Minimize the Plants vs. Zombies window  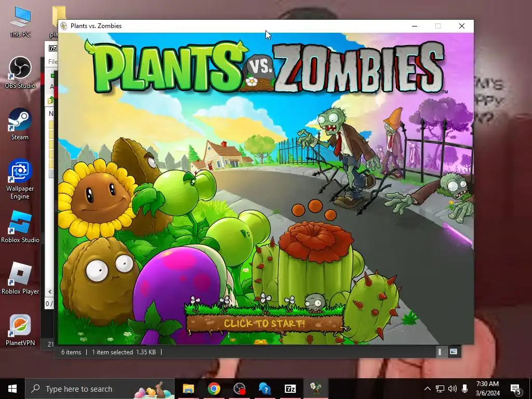click(x=415, y=26)
